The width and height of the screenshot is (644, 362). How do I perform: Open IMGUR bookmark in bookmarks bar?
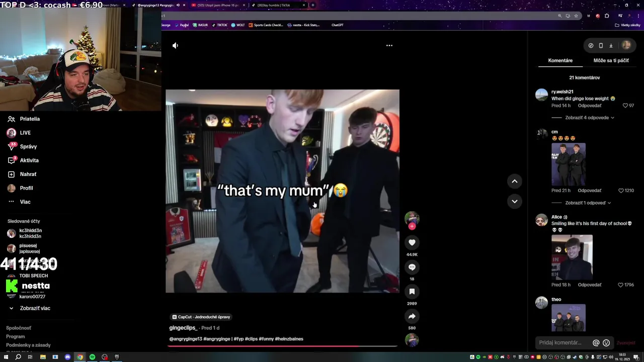point(200,25)
